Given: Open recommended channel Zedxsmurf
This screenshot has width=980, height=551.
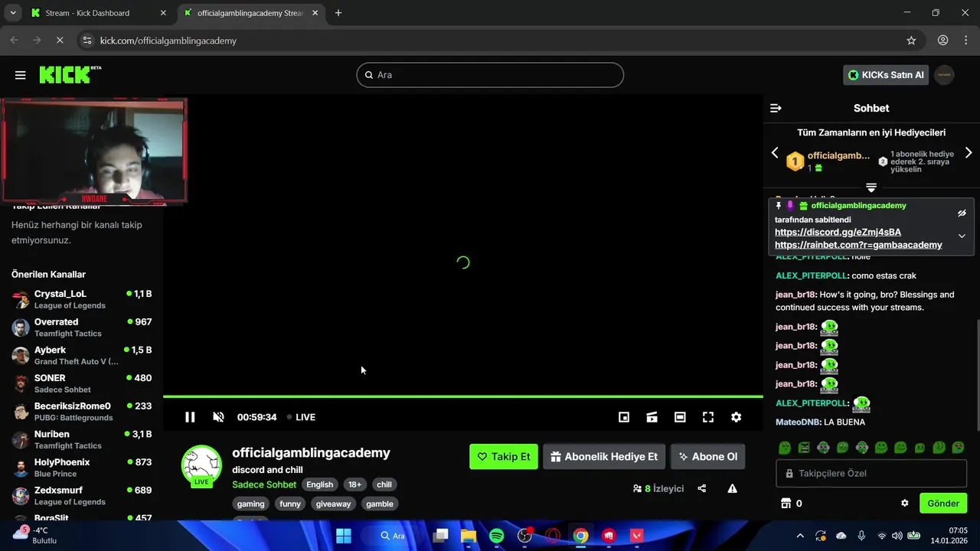Looking at the screenshot, I should point(81,496).
